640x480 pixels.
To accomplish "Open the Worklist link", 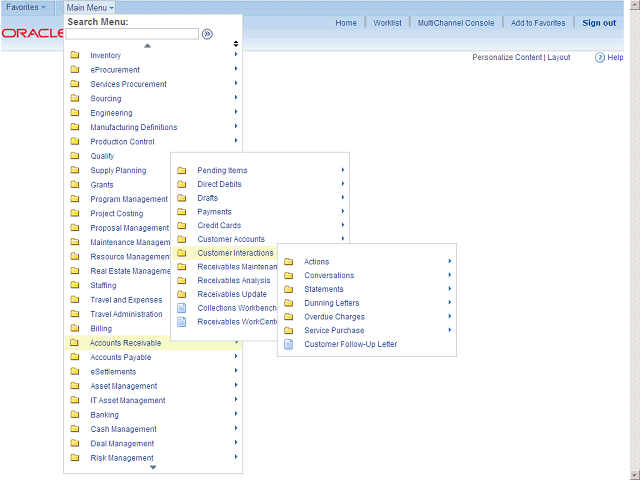I will pos(387,23).
